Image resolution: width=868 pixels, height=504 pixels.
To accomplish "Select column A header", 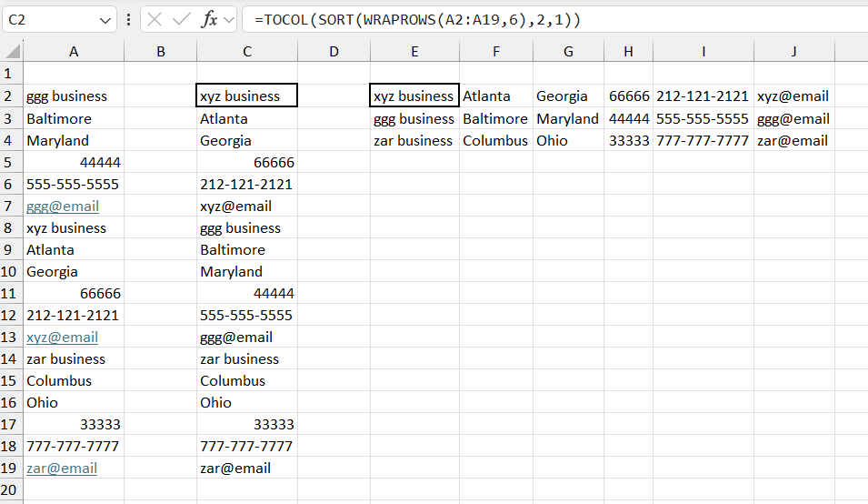I will click(74, 52).
